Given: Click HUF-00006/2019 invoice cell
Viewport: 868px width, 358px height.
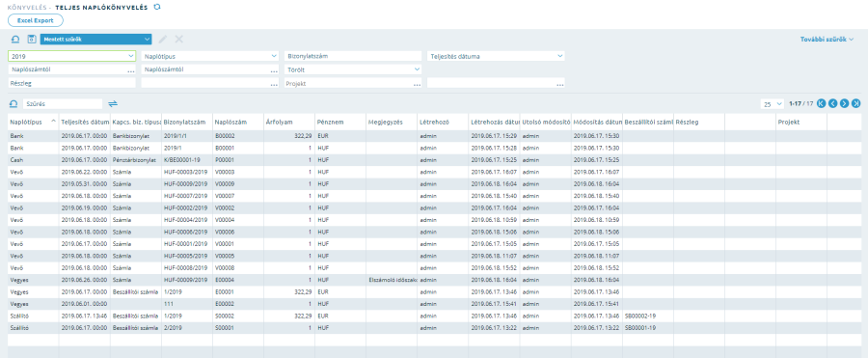Looking at the screenshot, I should 186,232.
